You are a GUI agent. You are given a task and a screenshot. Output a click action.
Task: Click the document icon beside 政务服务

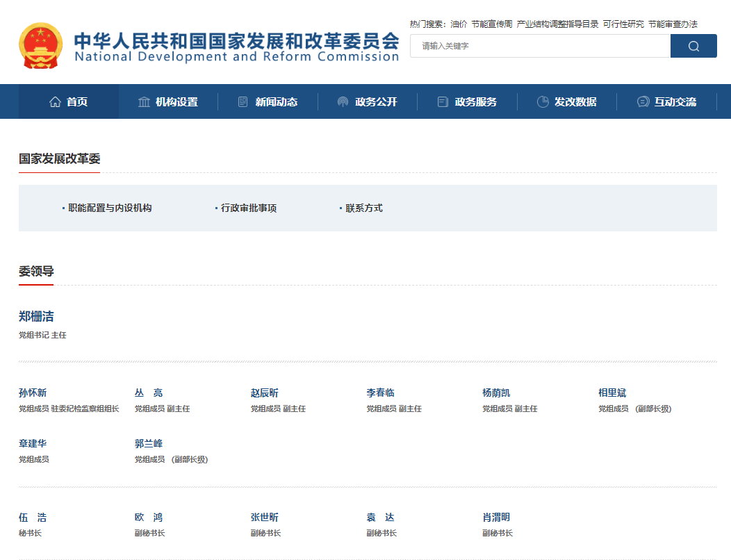[x=443, y=102]
